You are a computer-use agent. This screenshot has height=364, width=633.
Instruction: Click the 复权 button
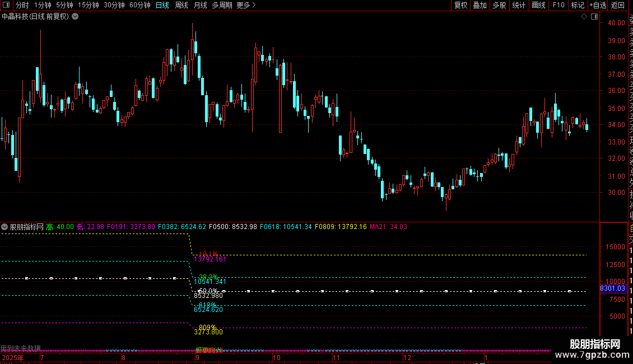click(x=460, y=5)
